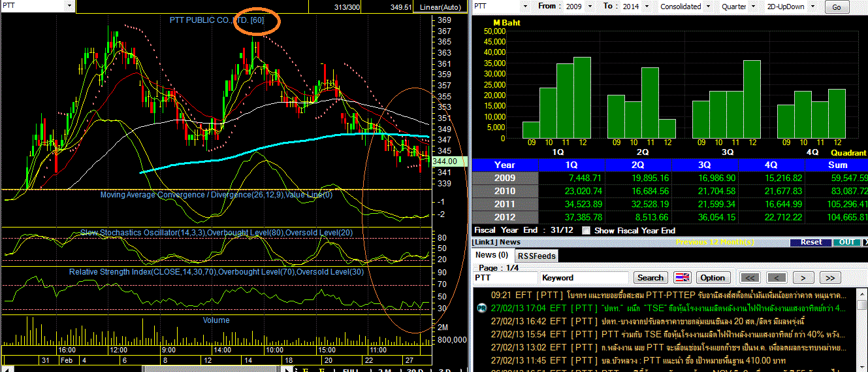The width and height of the screenshot is (868, 372).
Task: Click the Keyword search input field
Action: (585, 278)
